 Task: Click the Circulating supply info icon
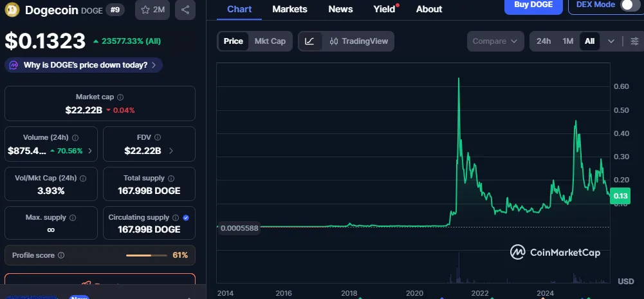176,218
